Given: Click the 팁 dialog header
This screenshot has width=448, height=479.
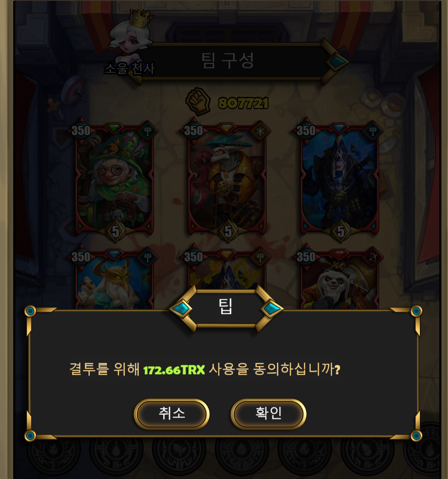Looking at the screenshot, I should click(x=226, y=307).
